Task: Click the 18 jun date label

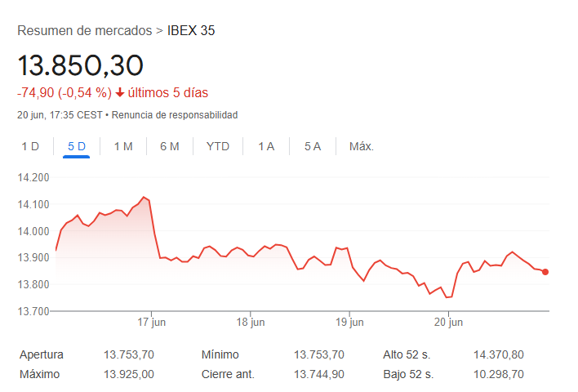Action: point(251,323)
